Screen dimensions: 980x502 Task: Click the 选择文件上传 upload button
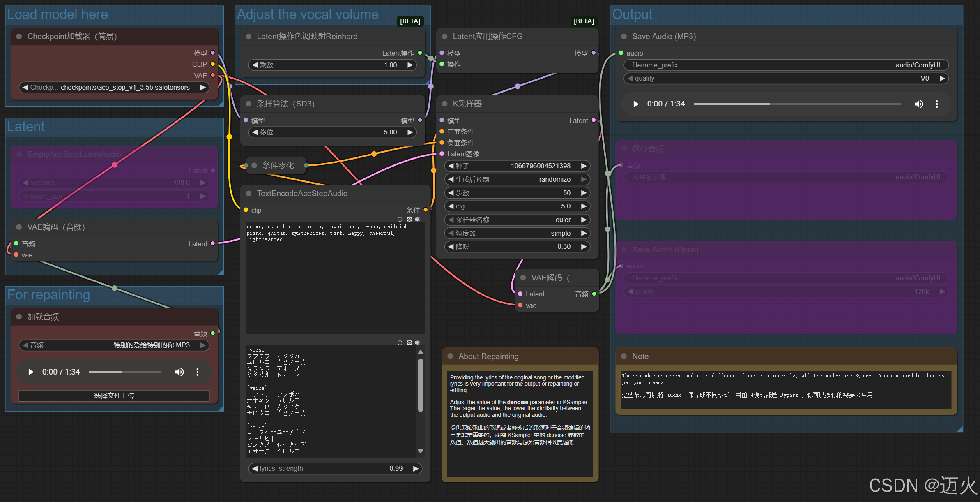pyautogui.click(x=114, y=396)
